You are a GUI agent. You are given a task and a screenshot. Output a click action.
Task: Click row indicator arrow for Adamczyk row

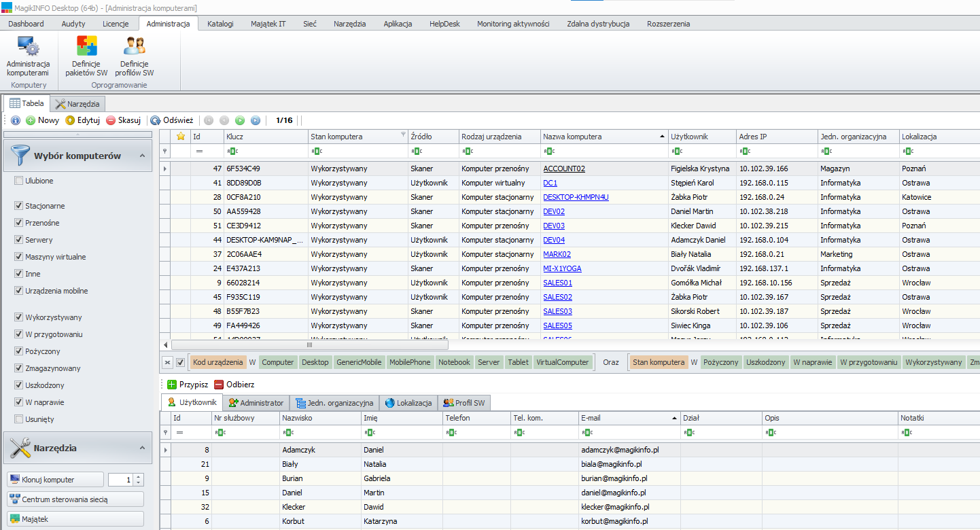(165, 450)
